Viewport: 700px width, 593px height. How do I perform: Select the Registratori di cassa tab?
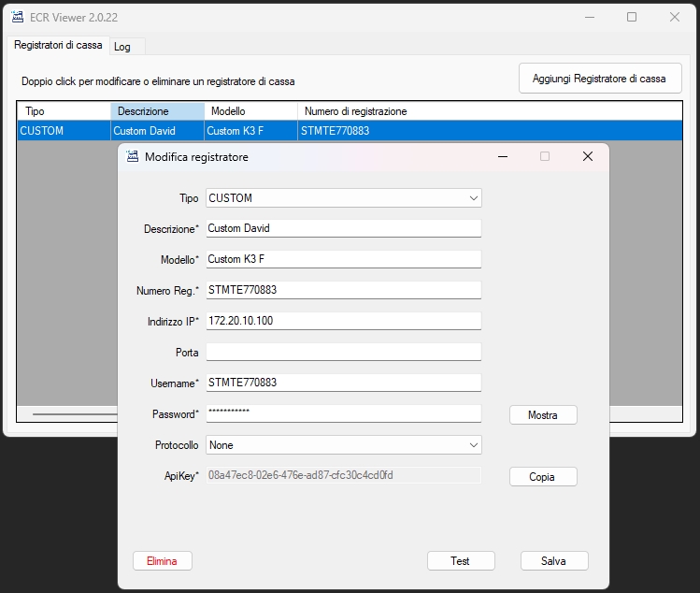[58, 46]
